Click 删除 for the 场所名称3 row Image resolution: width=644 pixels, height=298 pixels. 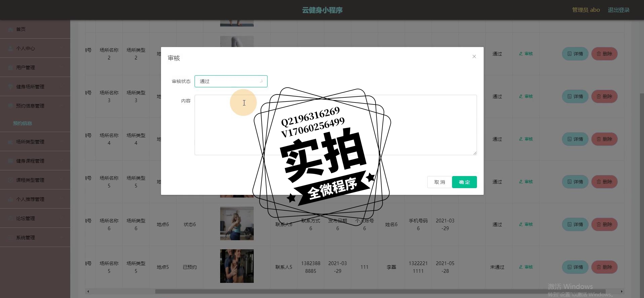[604, 96]
